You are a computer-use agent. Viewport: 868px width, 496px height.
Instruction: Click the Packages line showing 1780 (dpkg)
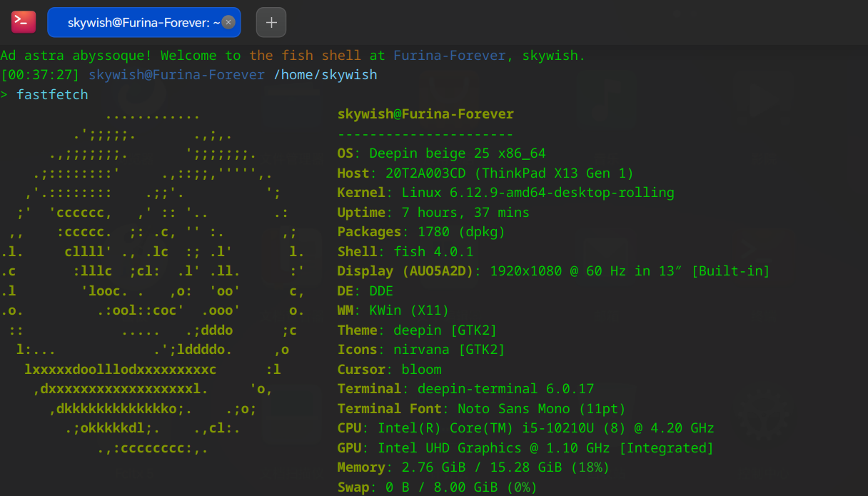(421, 232)
